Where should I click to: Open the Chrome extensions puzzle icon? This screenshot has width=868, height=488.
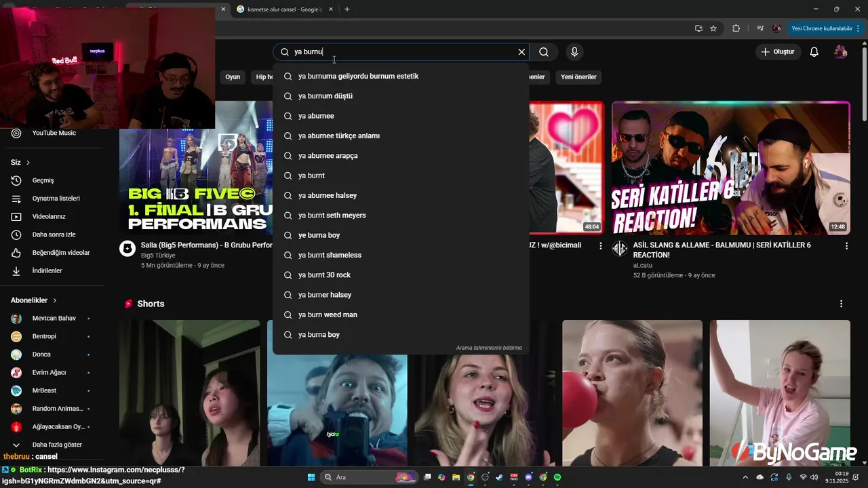tap(736, 28)
